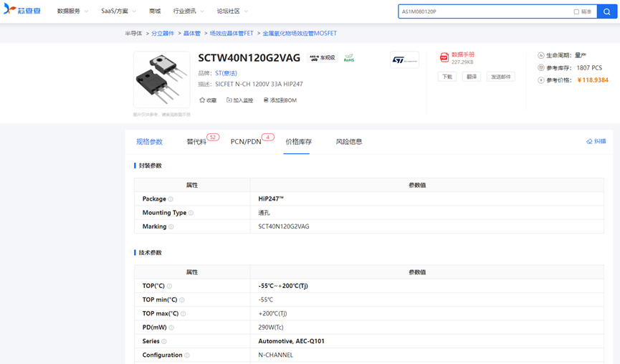Click the 翻译 translate button
The image size is (620, 364).
(472, 77)
